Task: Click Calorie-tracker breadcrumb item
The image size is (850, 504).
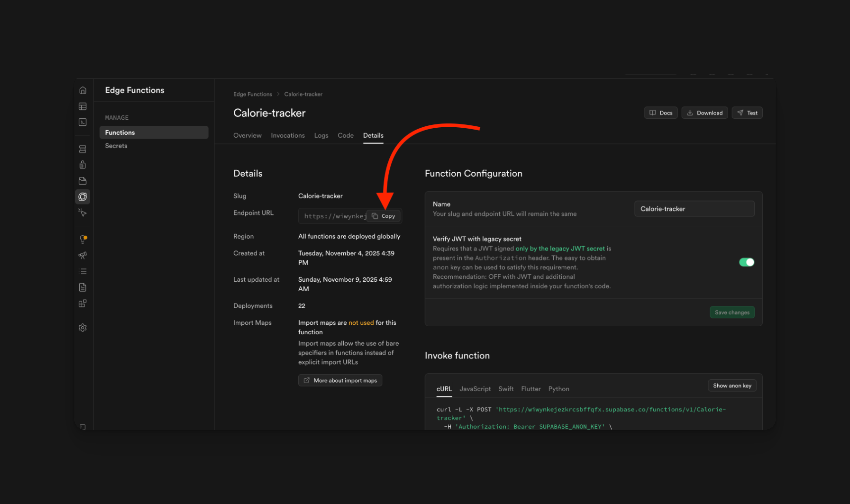Action: 303,94
